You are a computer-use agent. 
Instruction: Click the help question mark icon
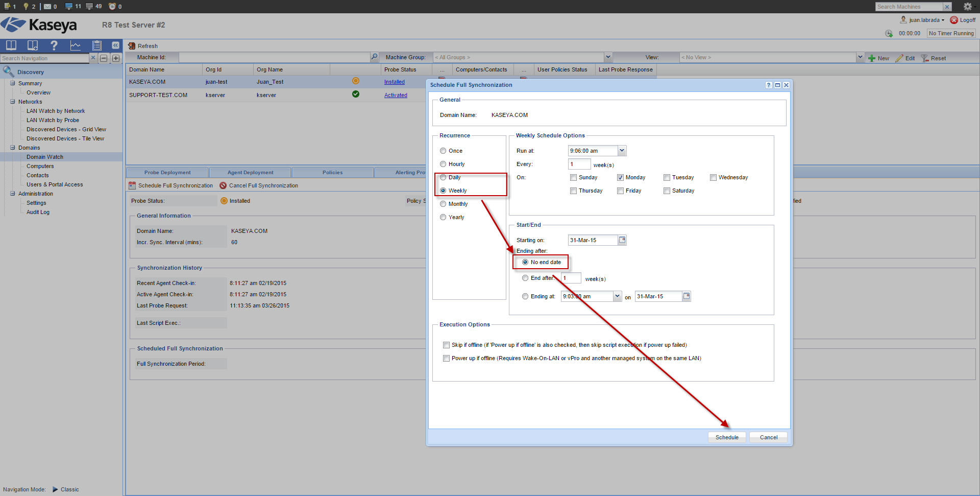(x=54, y=45)
